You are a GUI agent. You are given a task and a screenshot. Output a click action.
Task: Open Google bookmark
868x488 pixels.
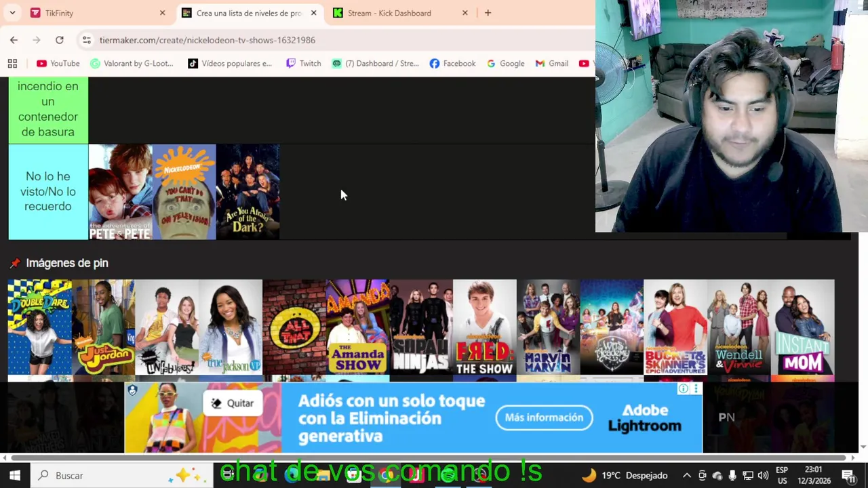coord(505,64)
